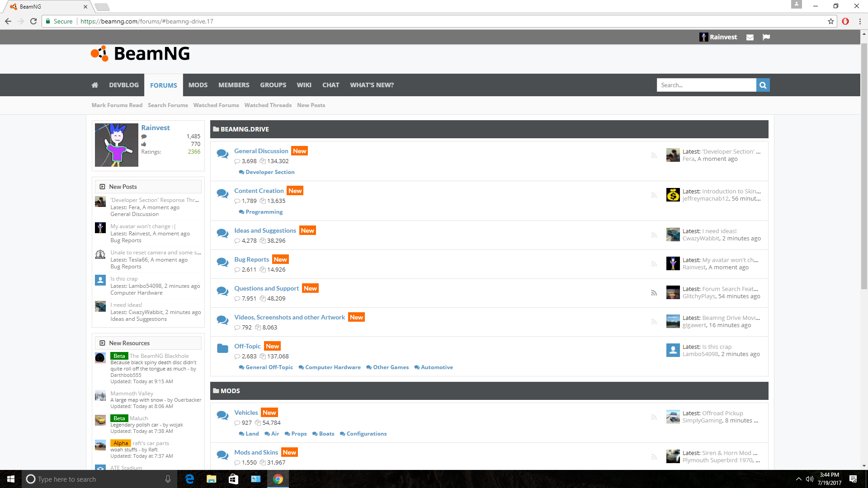This screenshot has height=488, width=868.
Task: Open the WIKI nav tab
Action: [304, 85]
